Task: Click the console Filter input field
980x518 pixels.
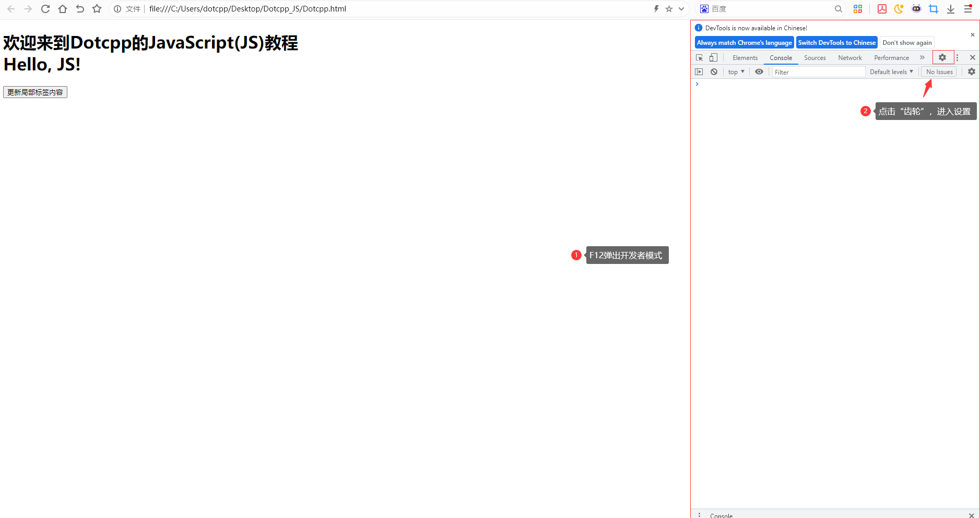Action: point(818,72)
